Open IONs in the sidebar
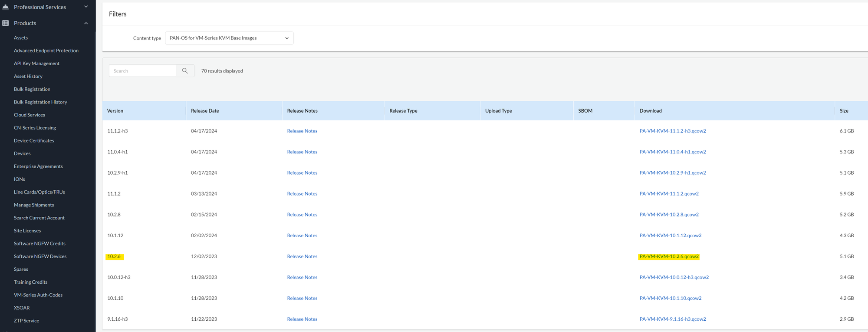 point(20,179)
